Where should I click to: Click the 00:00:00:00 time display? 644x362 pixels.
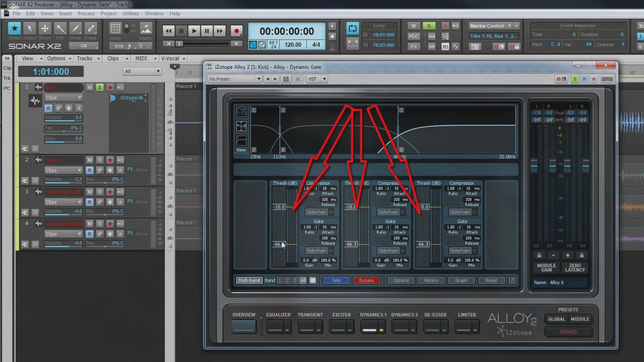(x=287, y=31)
